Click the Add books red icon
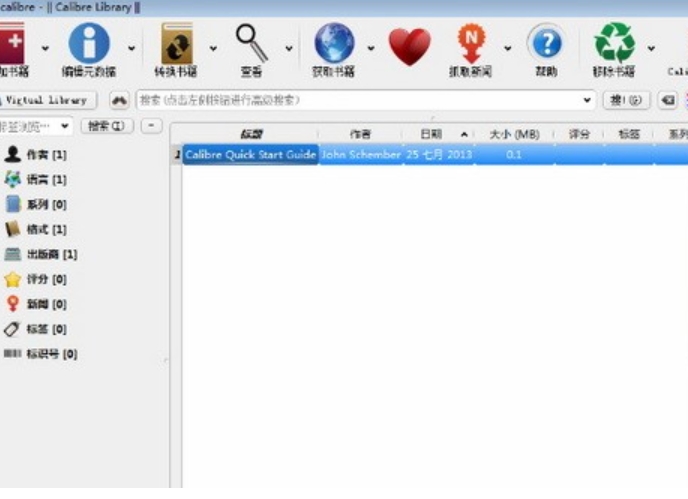Viewport: 688px width, 499px height. click(x=12, y=43)
